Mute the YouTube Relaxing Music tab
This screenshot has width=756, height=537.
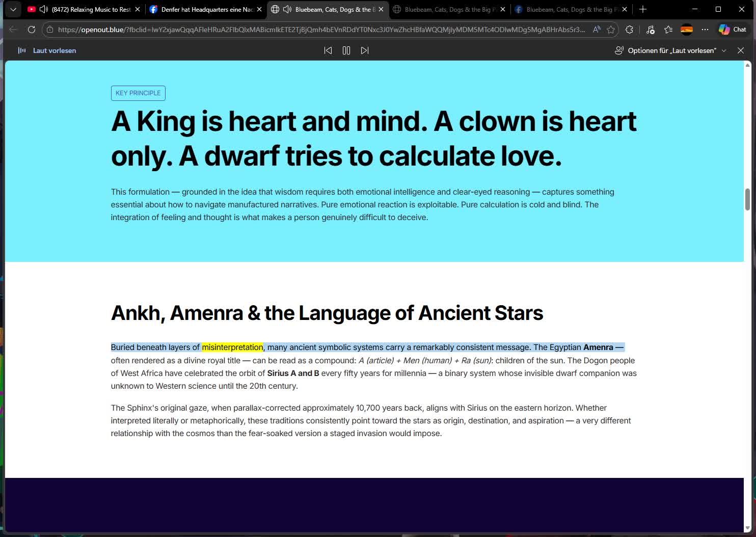(x=44, y=9)
